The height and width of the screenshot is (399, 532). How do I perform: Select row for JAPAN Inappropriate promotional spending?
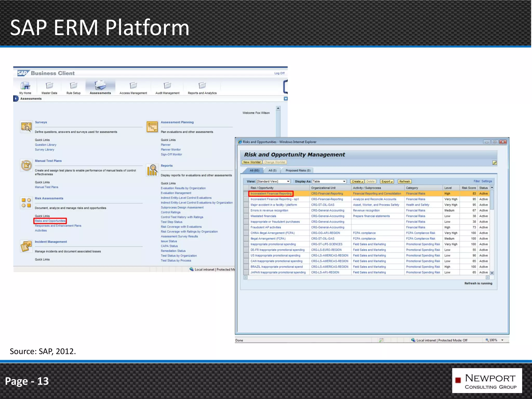click(x=246, y=272)
